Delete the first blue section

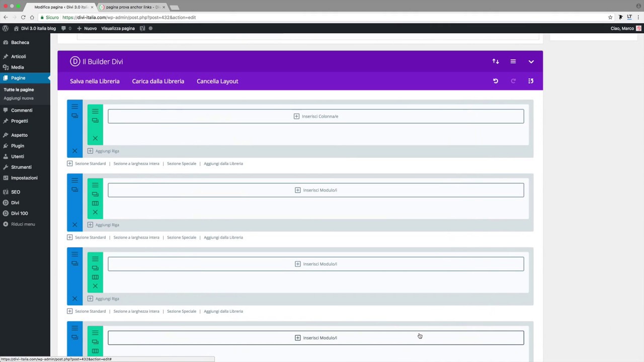[x=74, y=151]
